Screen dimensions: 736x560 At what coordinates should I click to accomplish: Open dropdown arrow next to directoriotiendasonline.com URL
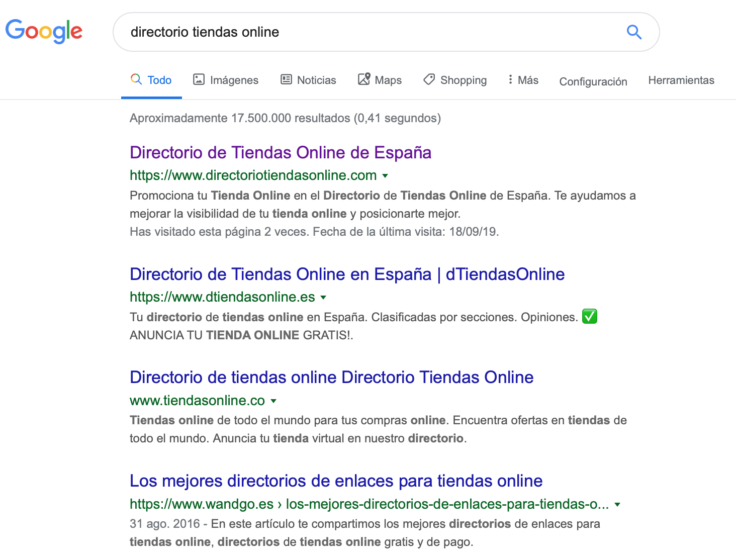385,176
